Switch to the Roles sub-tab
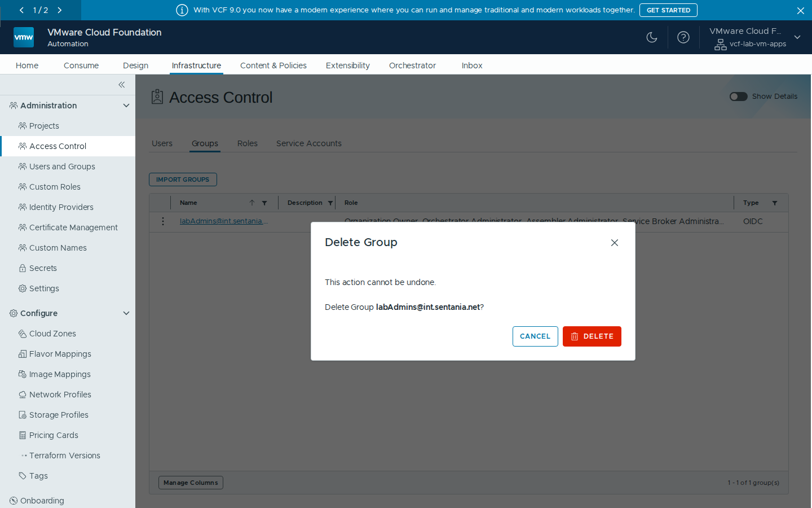This screenshot has width=812, height=508. pos(248,143)
